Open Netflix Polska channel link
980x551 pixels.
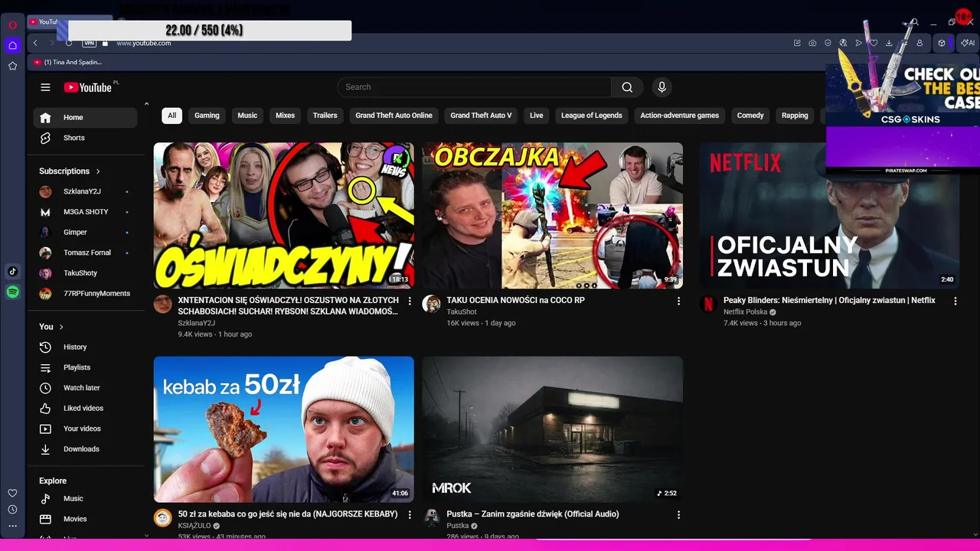point(745,312)
